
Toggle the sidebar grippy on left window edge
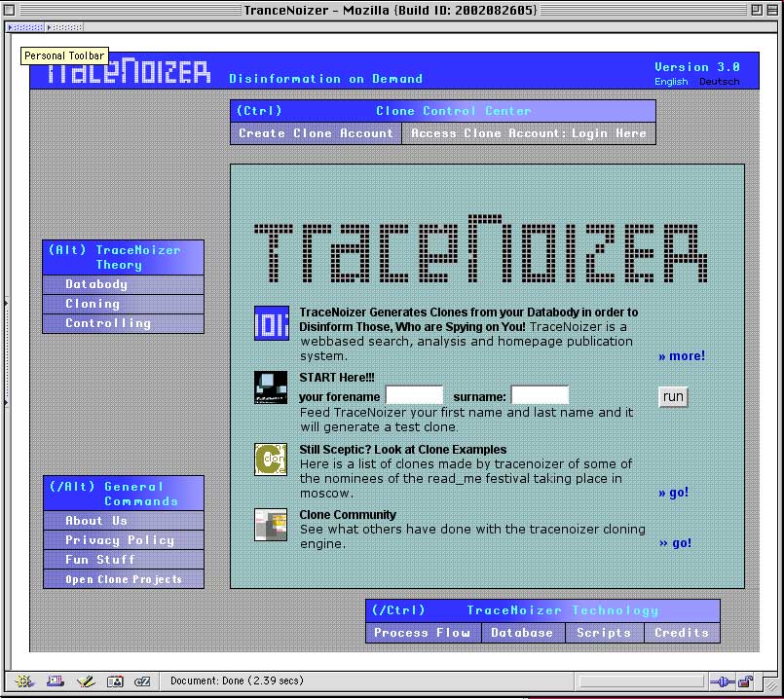(6, 352)
